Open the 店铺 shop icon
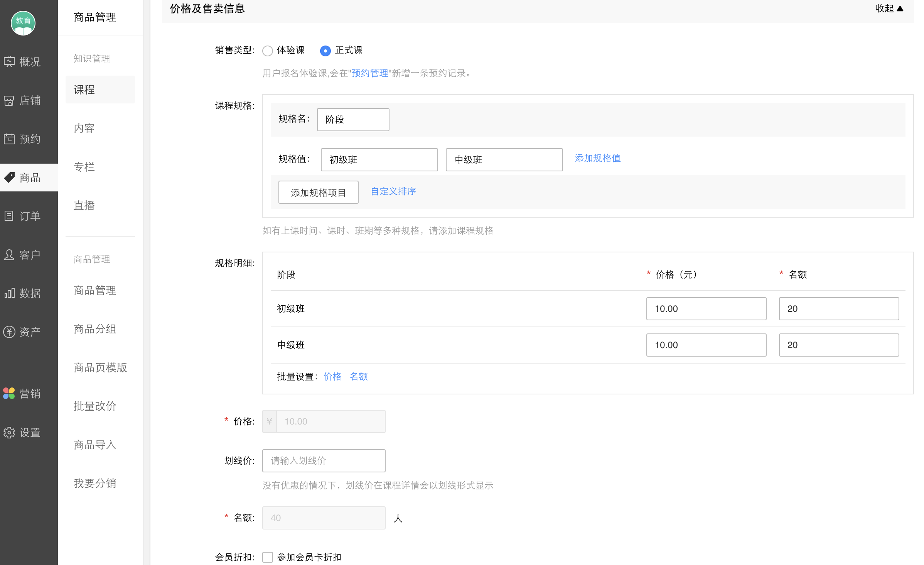924x565 pixels. (x=9, y=100)
